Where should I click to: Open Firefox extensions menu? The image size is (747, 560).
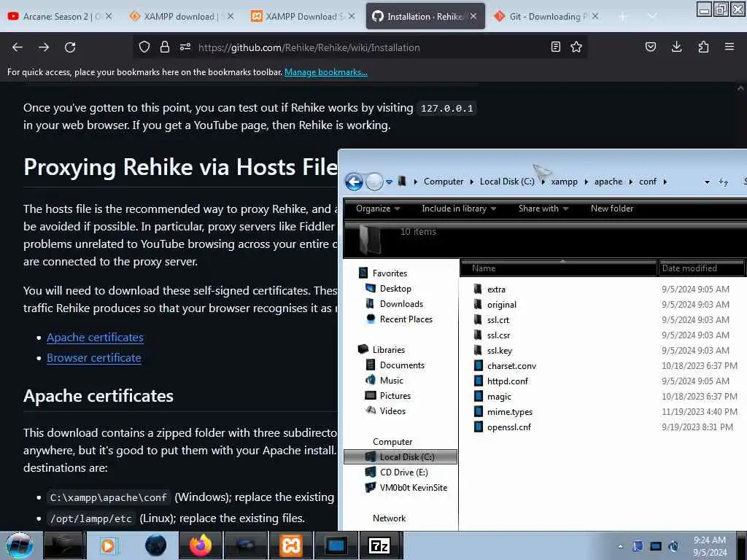tap(703, 47)
